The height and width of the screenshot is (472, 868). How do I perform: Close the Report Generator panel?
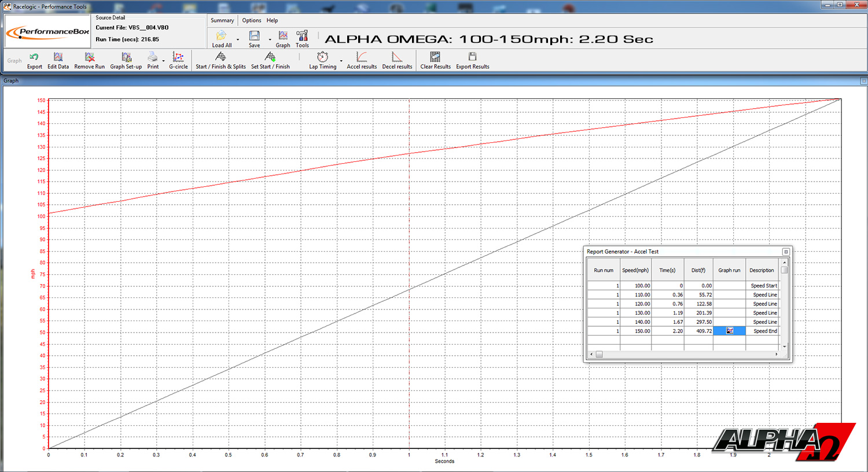(x=786, y=252)
